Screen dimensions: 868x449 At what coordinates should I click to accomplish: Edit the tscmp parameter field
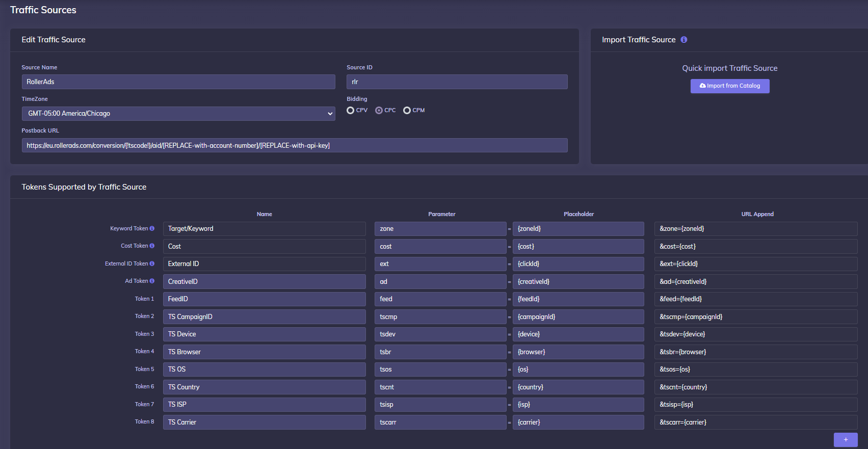coord(440,317)
